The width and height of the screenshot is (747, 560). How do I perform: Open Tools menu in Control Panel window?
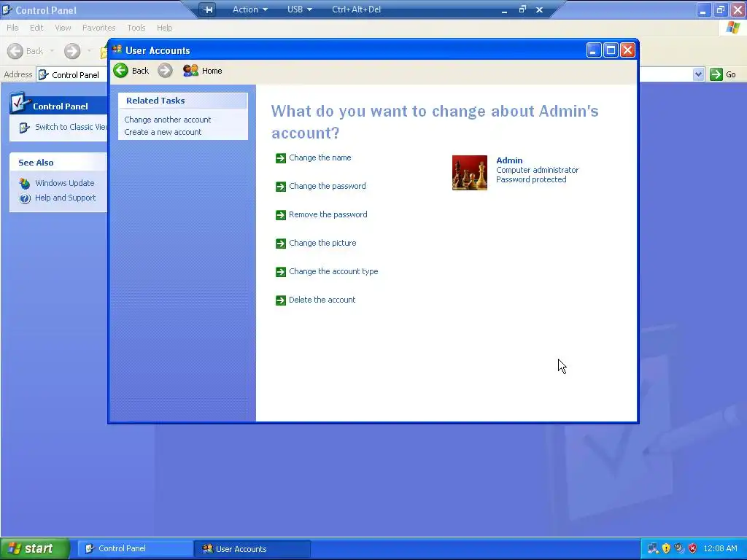pos(136,28)
